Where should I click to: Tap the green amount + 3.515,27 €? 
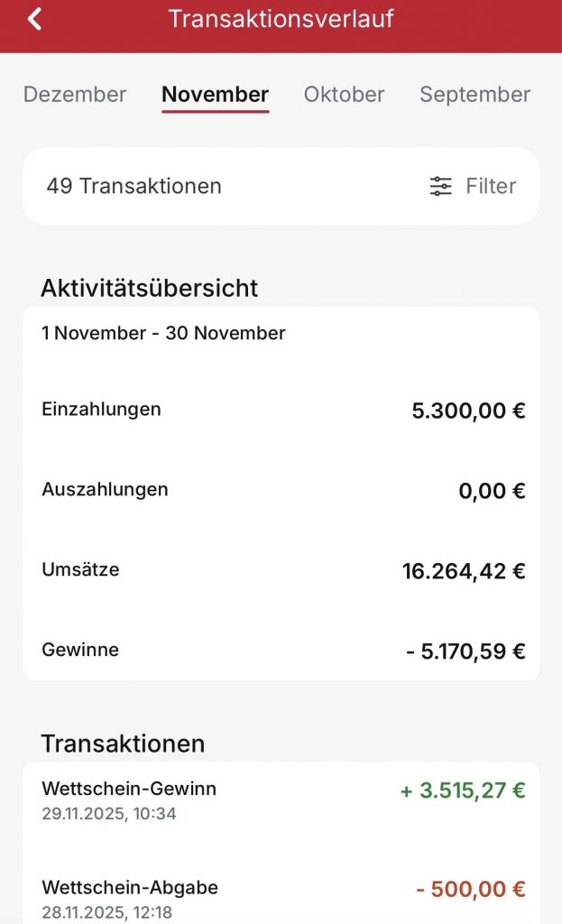462,788
